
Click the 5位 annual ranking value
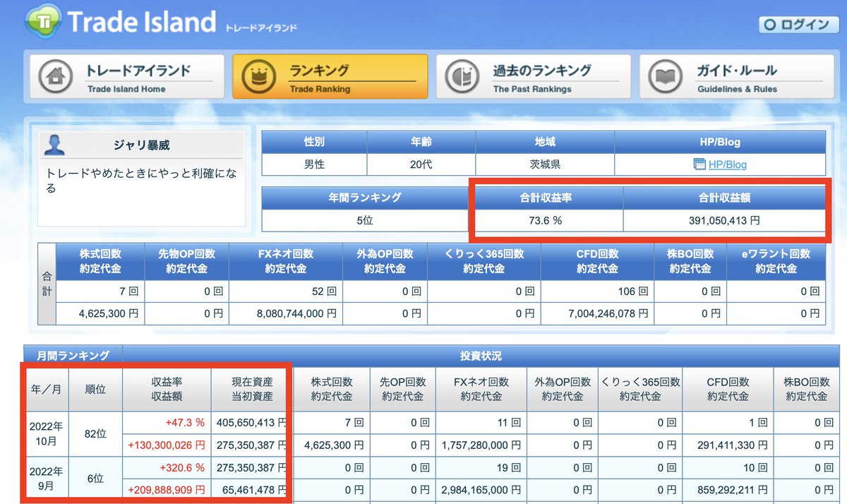tap(366, 220)
